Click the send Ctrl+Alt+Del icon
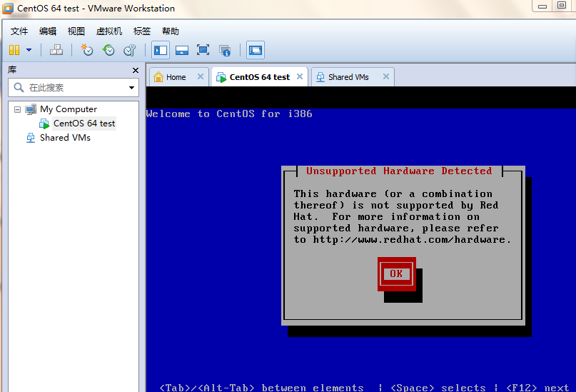 [x=56, y=50]
